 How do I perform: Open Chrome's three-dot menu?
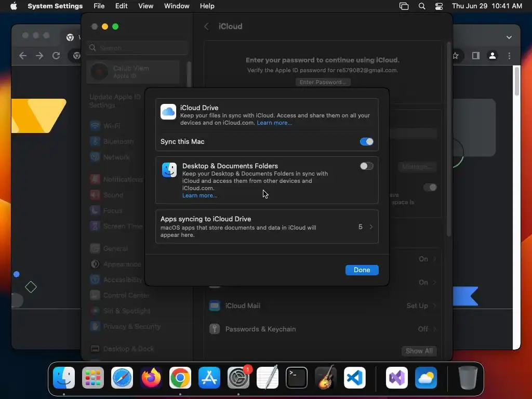509,56
